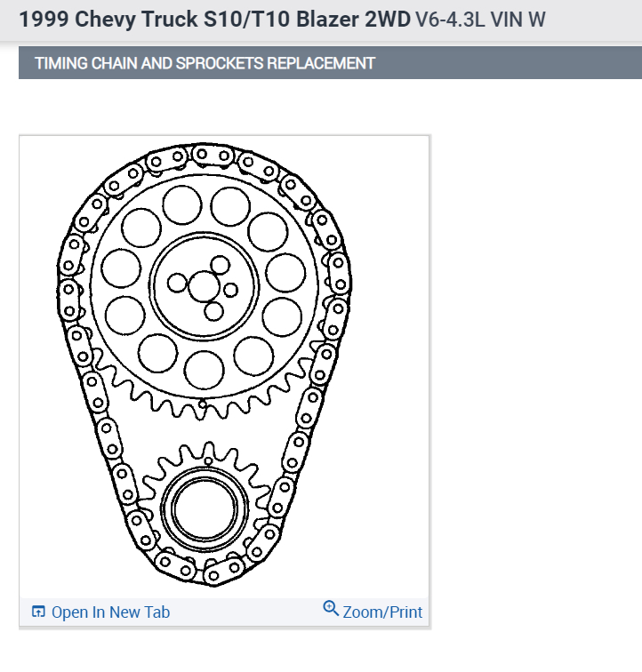Click the bottom bolt hole in camshaft hub
642x672 pixels.
coord(213,312)
